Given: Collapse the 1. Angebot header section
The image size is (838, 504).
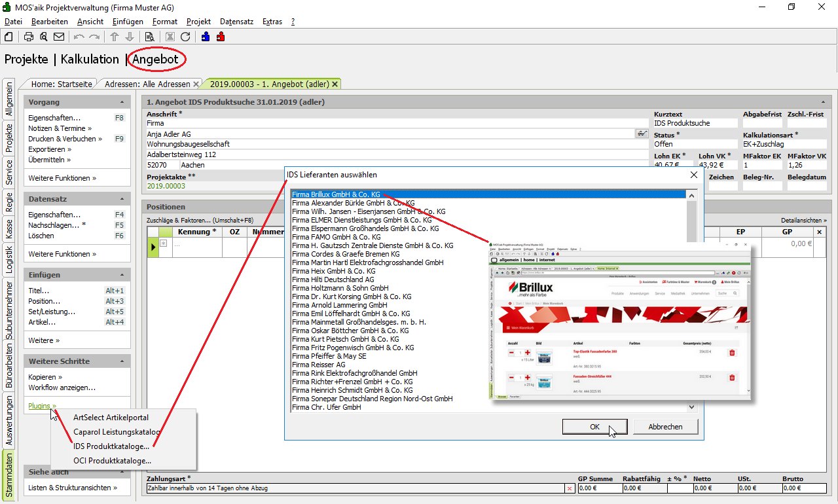Looking at the screenshot, I should click(x=824, y=102).
